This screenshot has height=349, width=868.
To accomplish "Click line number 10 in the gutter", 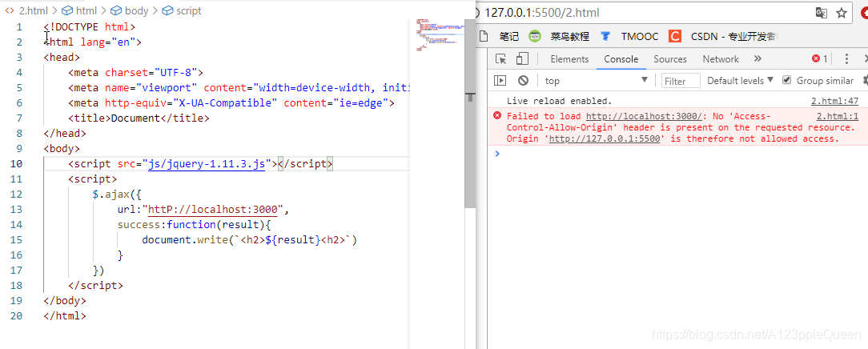I will click(17, 164).
